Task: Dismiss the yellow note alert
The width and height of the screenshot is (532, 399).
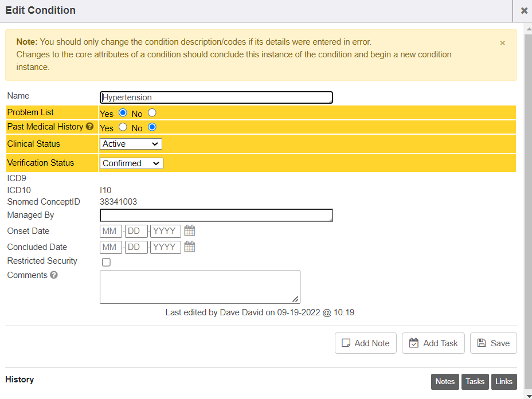Action: pyautogui.click(x=502, y=43)
